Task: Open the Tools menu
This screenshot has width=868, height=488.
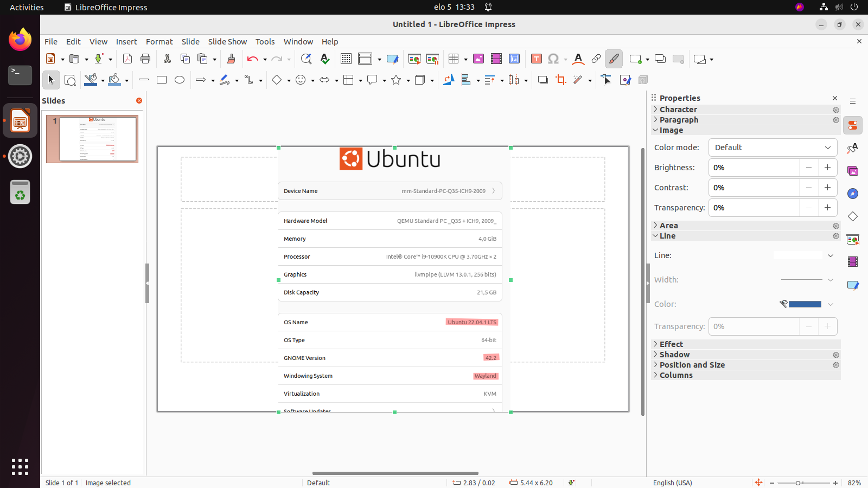Action: tap(265, 42)
